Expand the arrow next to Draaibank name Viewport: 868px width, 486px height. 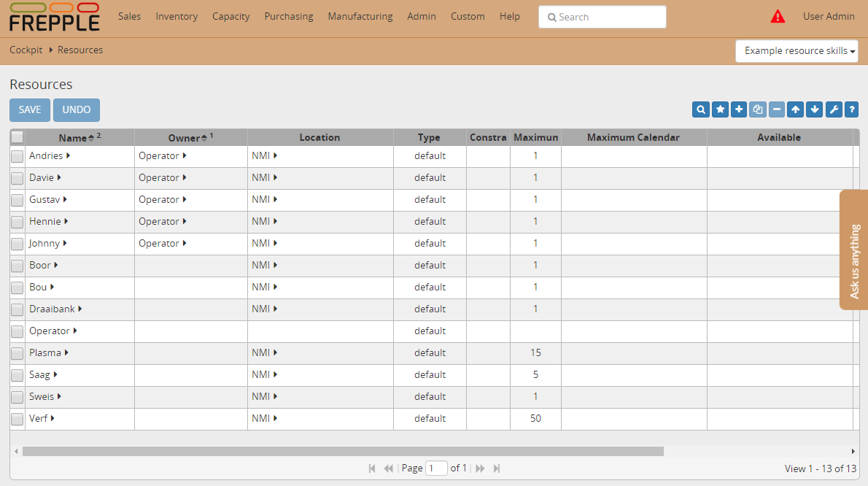click(80, 309)
